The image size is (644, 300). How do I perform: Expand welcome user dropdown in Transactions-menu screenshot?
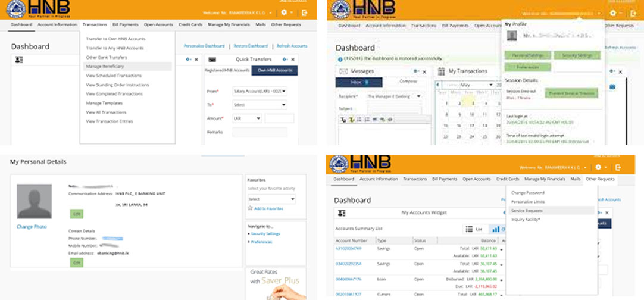click(271, 13)
